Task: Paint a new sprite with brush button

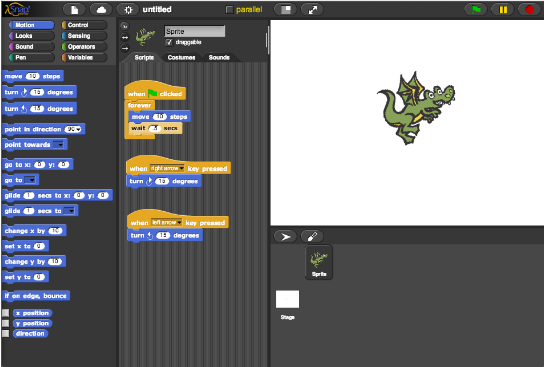Action: 312,237
